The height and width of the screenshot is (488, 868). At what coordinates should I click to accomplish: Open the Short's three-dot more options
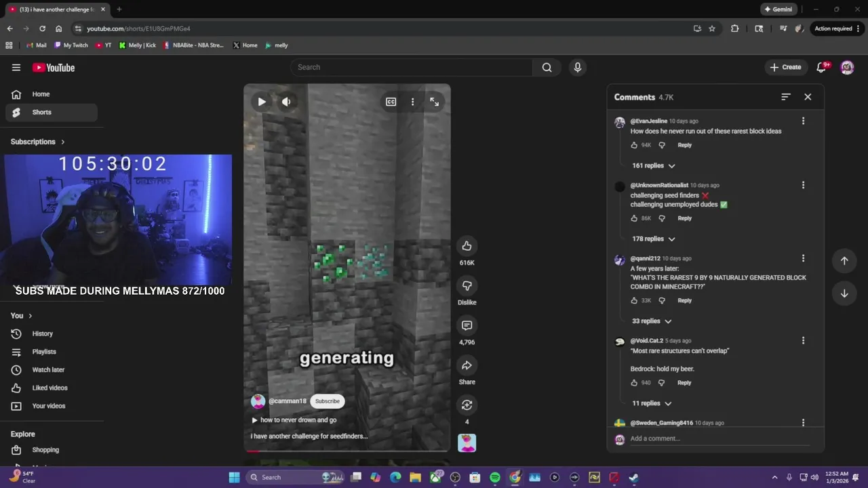point(412,102)
